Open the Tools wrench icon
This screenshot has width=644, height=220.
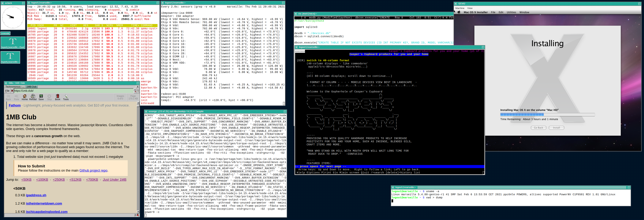point(66,96)
